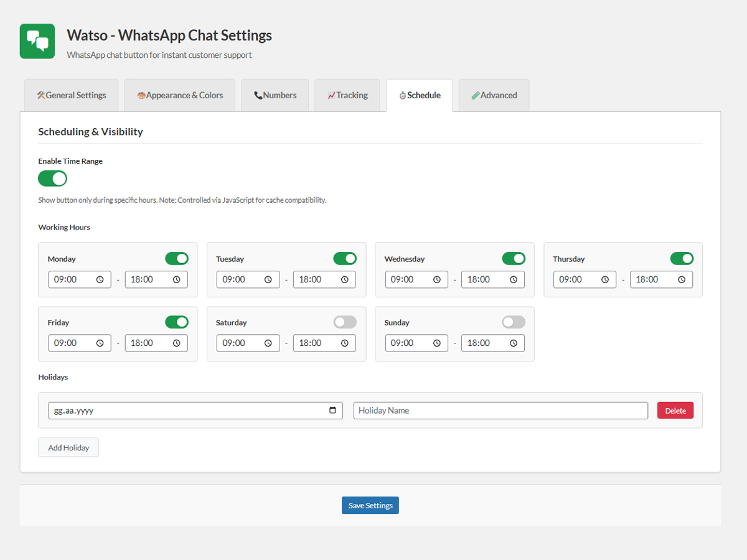Click the Watso green chat logo
747x560 pixels.
[37, 41]
